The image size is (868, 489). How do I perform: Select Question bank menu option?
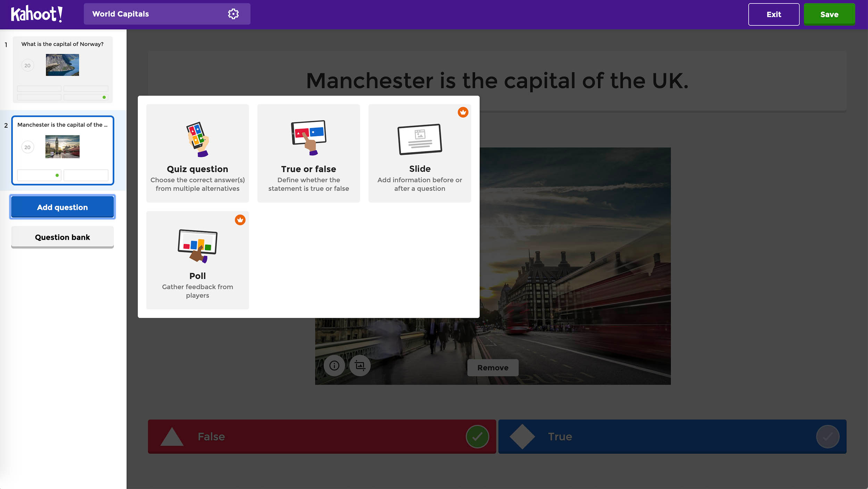point(62,237)
